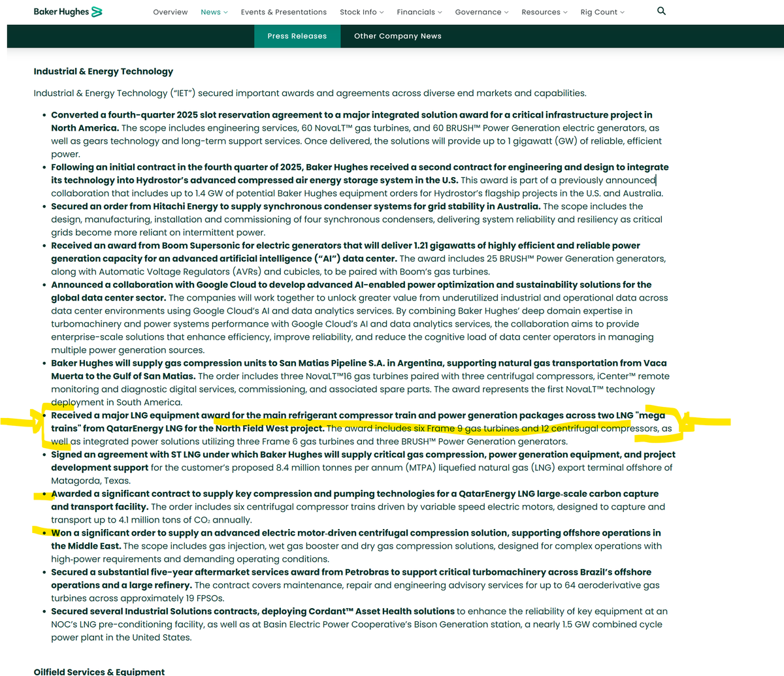Image resolution: width=784 pixels, height=676 pixels.
Task: Click the Industrial & Energy Technology heading
Action: click(x=103, y=71)
